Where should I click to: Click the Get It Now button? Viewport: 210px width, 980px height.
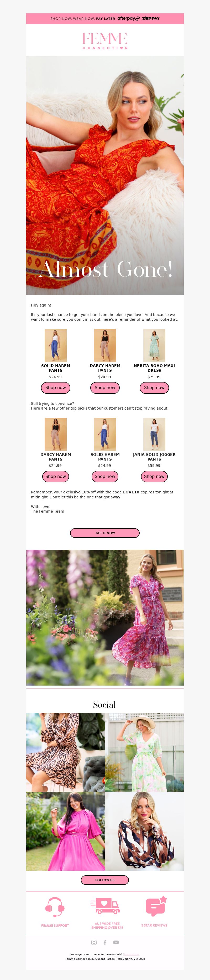[x=105, y=533]
